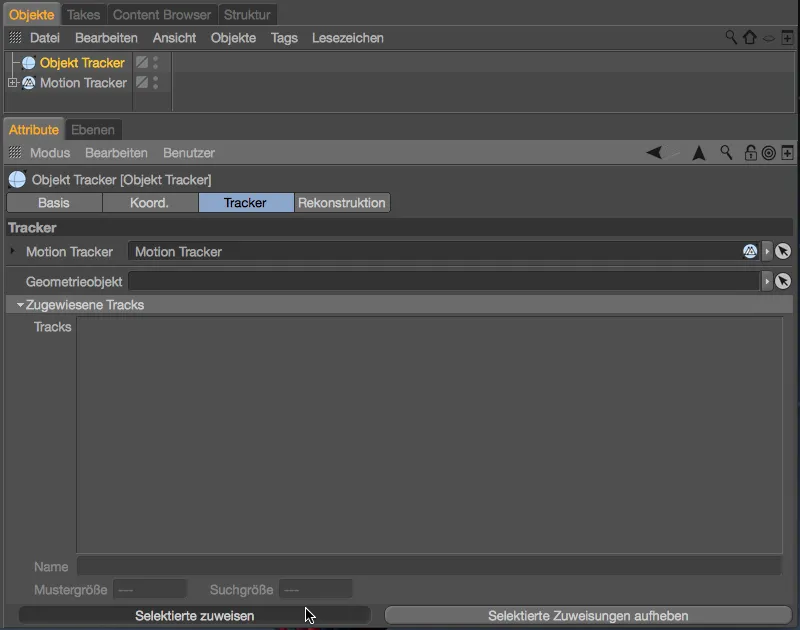Open the Tags menu
The height and width of the screenshot is (630, 800).
284,38
